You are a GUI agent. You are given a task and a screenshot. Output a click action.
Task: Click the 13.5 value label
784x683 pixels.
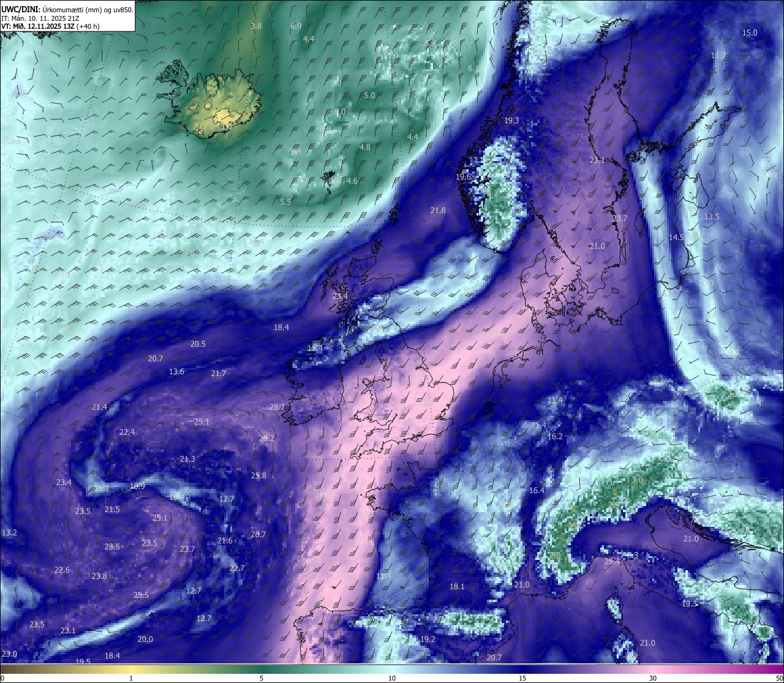click(712, 217)
